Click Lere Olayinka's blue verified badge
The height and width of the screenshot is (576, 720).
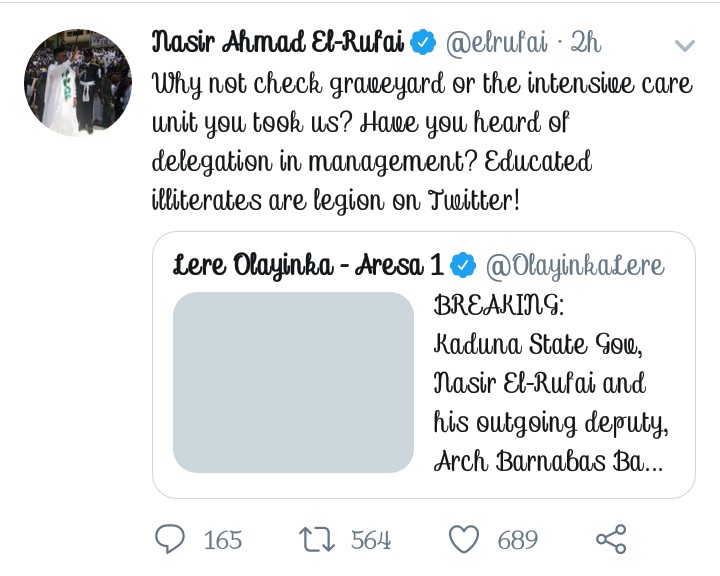coord(462,266)
